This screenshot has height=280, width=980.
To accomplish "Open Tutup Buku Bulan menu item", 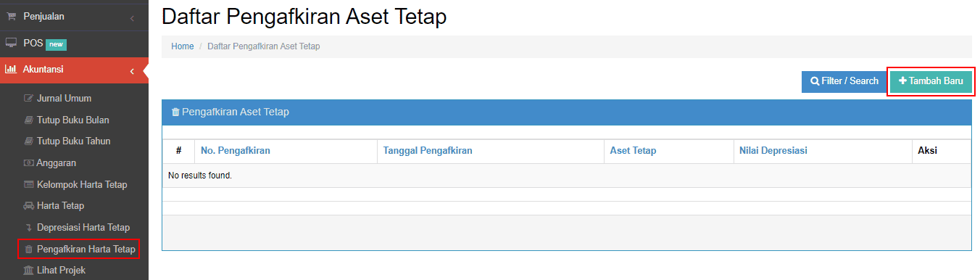I will 73,120.
